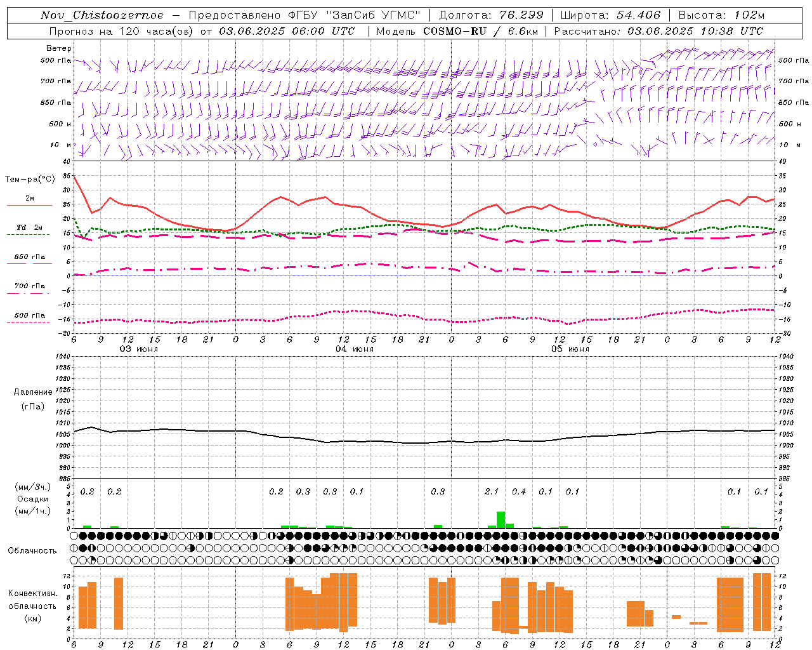812x650 pixels.
Task: Click the 05 июня date label
Action: (570, 349)
